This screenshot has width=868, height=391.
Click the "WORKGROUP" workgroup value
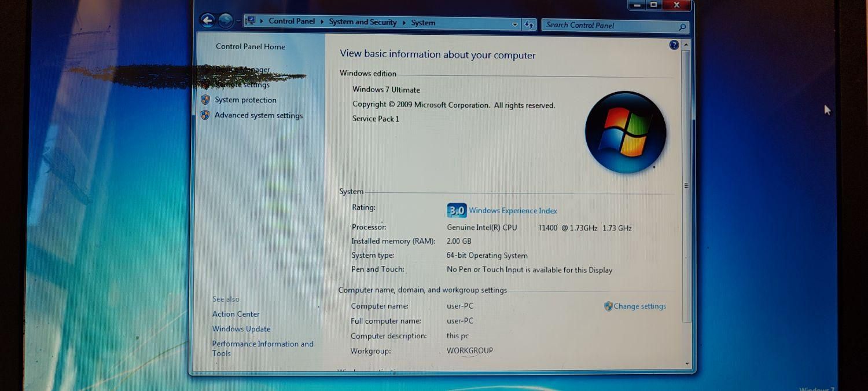(470, 351)
